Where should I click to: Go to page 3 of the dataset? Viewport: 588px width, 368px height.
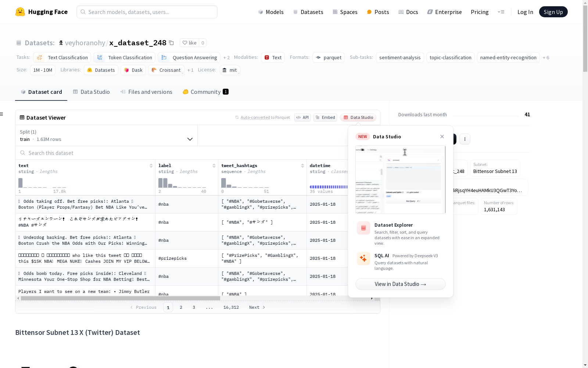click(x=194, y=307)
